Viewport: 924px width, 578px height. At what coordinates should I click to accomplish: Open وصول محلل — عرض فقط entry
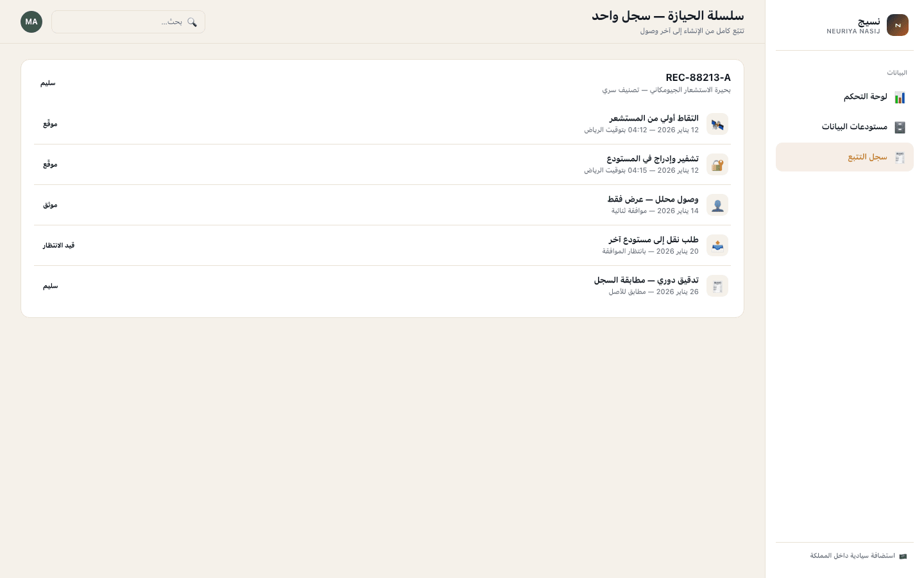pos(382,205)
